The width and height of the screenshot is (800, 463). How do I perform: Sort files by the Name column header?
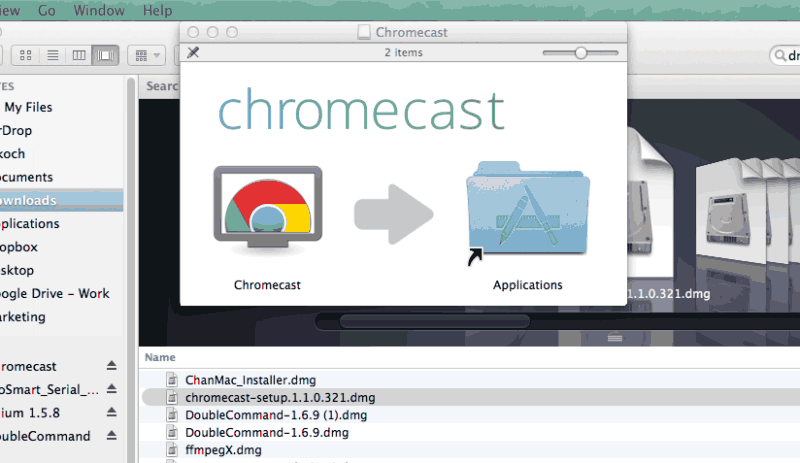(160, 357)
